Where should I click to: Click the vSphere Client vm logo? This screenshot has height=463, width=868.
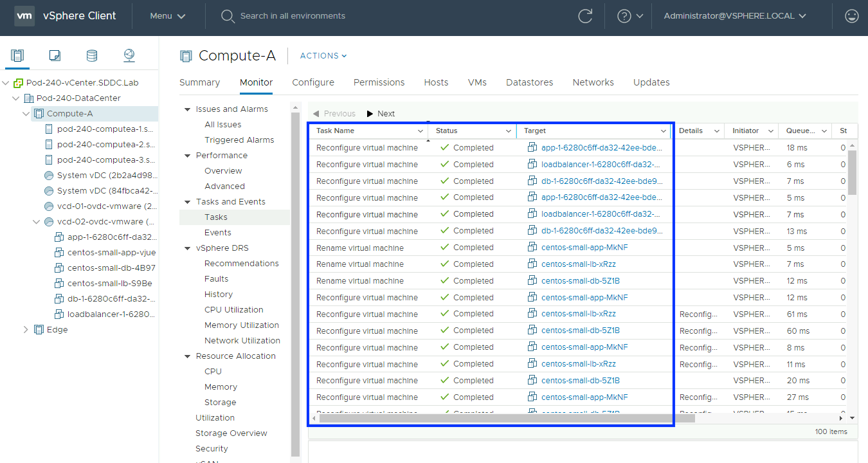pos(24,16)
